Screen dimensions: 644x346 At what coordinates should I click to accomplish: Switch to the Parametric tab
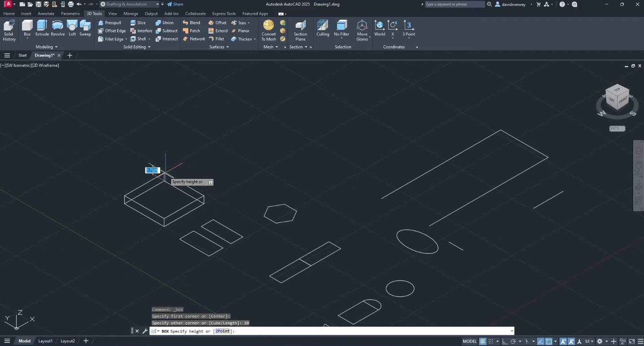coord(70,13)
